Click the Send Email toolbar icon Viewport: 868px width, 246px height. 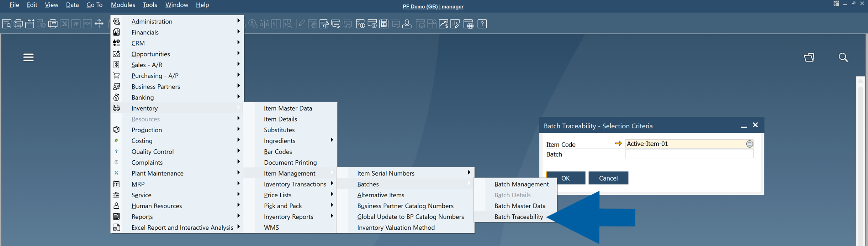pyautogui.click(x=30, y=24)
